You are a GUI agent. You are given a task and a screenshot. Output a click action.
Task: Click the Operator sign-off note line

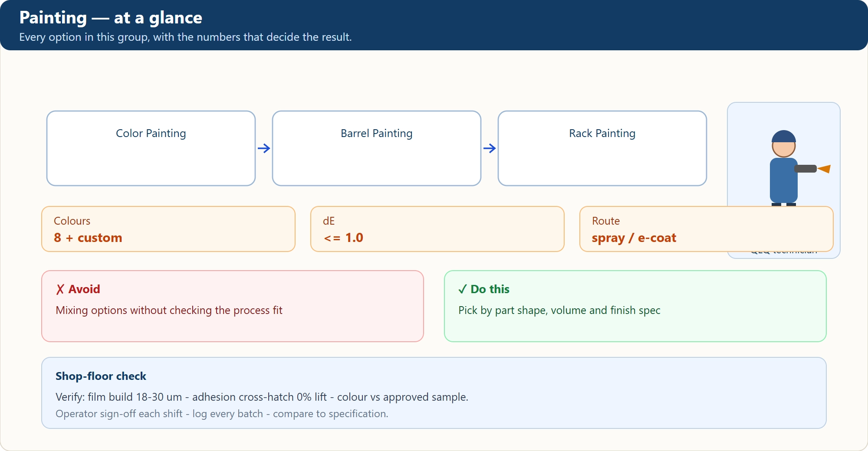pyautogui.click(x=222, y=414)
